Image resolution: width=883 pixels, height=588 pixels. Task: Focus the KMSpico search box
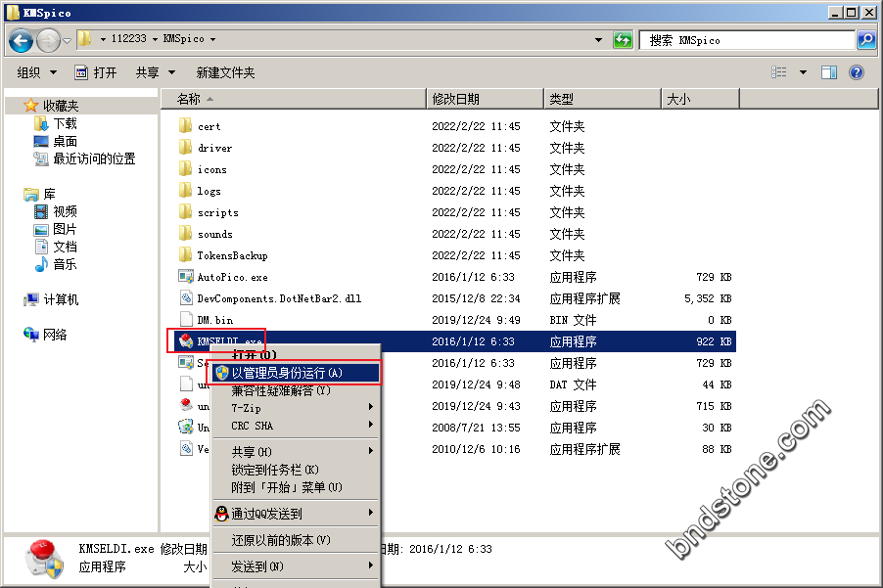point(748,40)
